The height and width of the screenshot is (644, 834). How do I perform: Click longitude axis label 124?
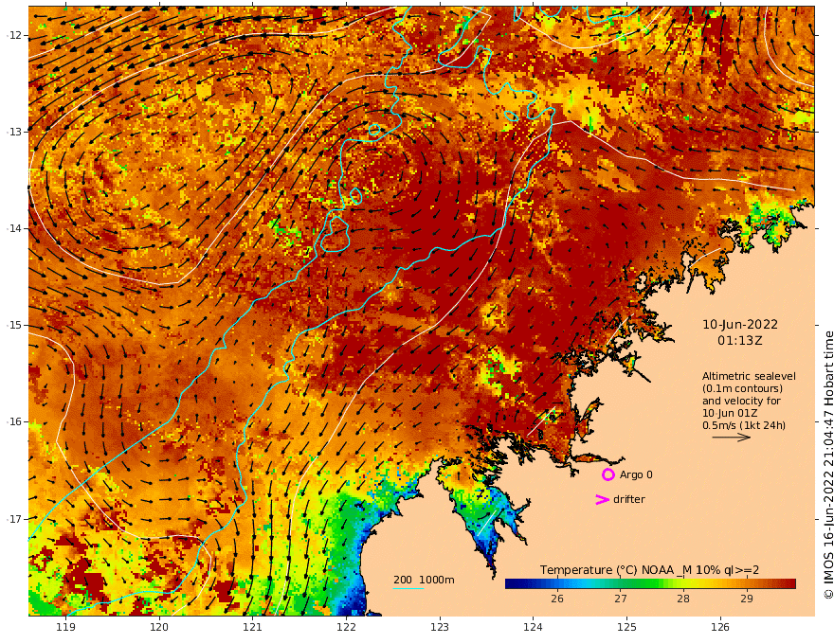pos(533,627)
